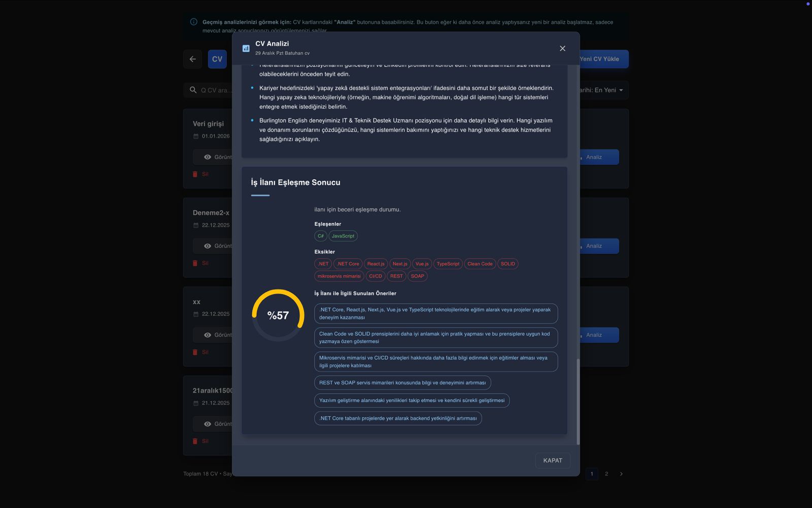Close the CV Analizi dialog with X
Image resolution: width=812 pixels, height=508 pixels.
pos(562,48)
